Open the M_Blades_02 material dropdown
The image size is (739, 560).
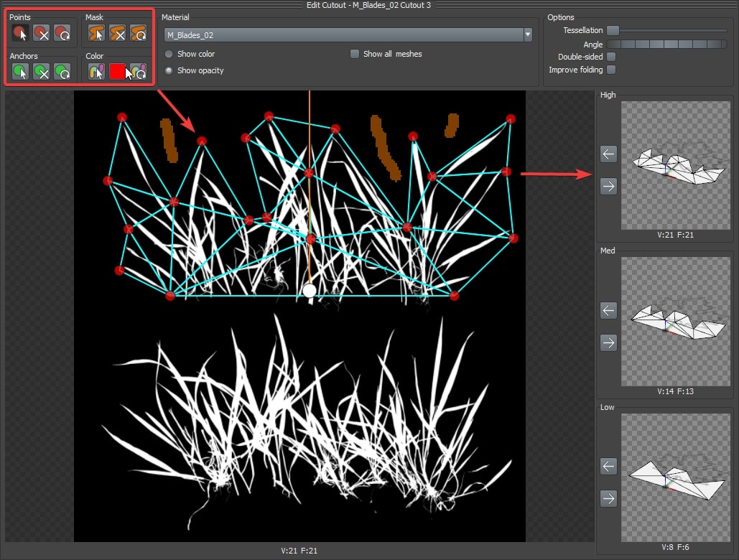(528, 34)
